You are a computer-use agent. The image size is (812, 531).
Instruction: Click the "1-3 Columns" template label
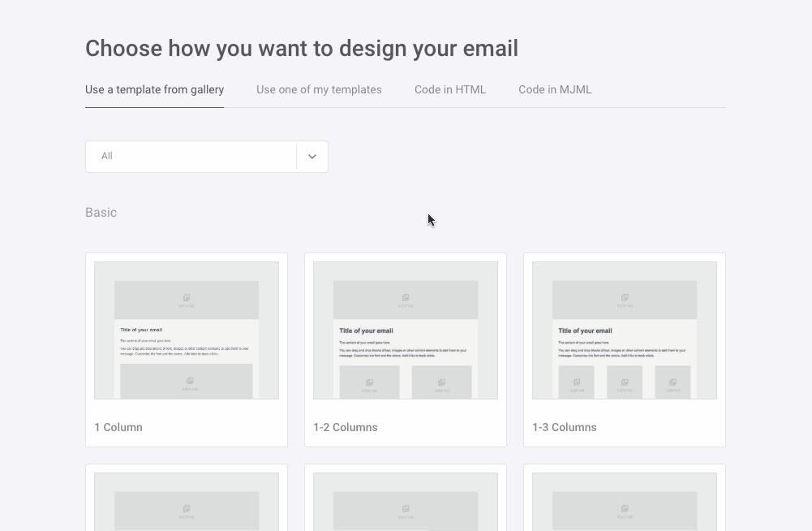[x=565, y=427]
